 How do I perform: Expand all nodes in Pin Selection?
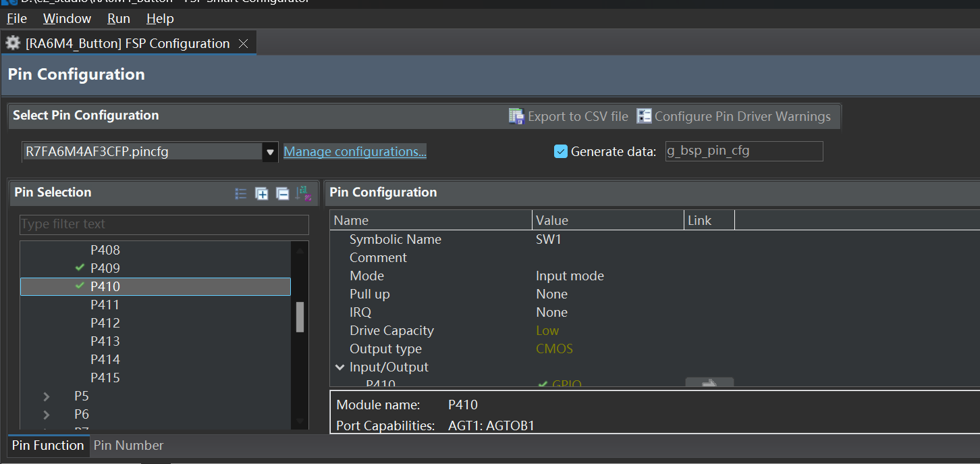[x=262, y=194]
